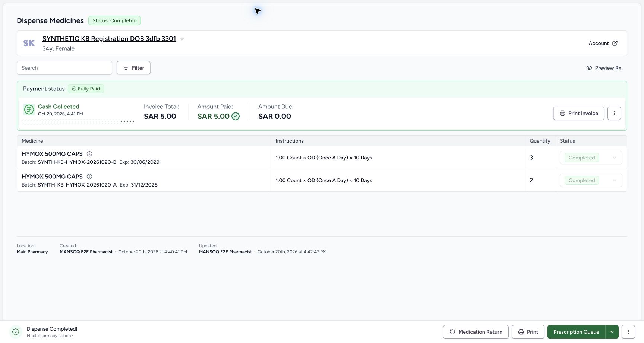Click the SAR 0.00 amount due value
Viewport: 644px width, 343px height.
coord(275,116)
